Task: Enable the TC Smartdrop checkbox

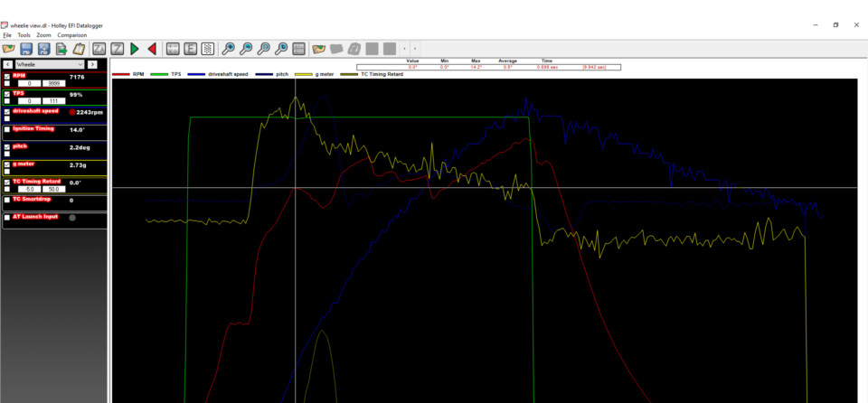Action: point(7,200)
